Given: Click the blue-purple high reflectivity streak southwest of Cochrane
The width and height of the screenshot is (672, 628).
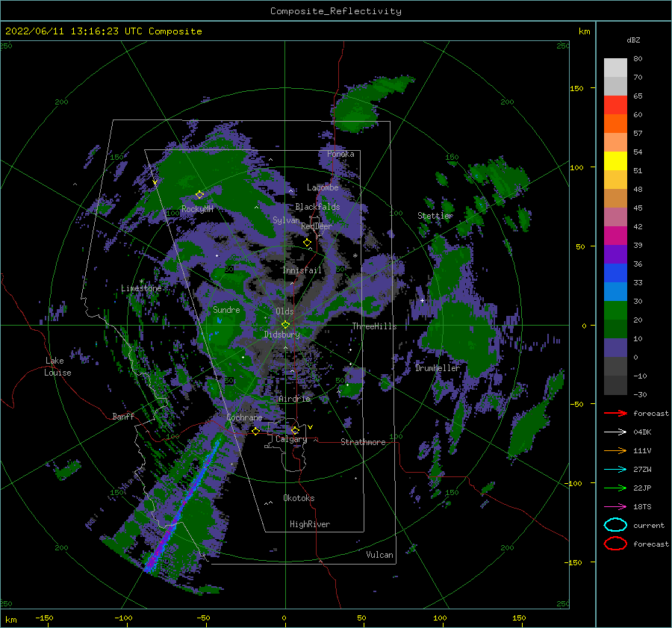Looking at the screenshot, I should point(184,504).
